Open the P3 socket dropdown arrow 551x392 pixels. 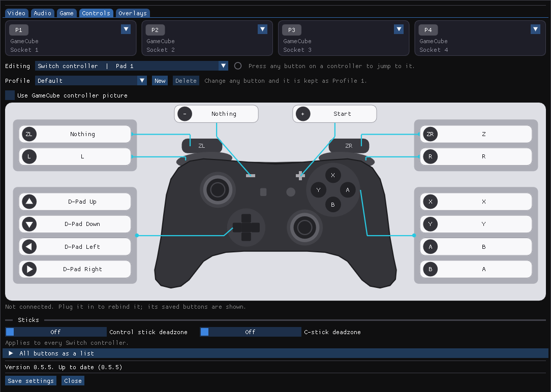point(399,29)
